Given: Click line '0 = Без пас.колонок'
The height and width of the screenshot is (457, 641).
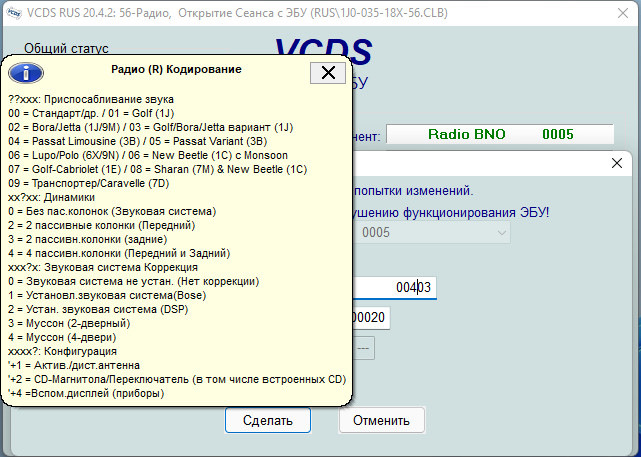Looking at the screenshot, I should pyautogui.click(x=112, y=211).
